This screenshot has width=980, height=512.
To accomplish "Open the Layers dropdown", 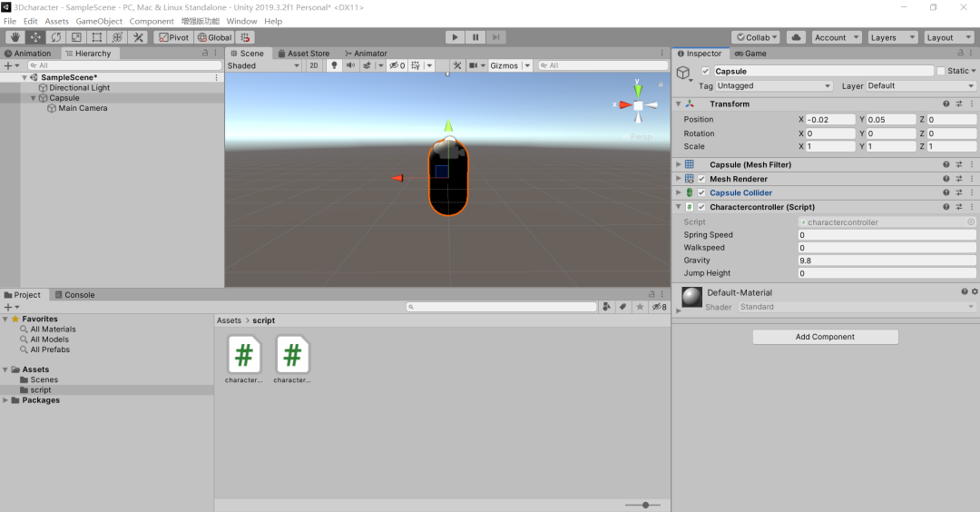I will click(x=893, y=37).
